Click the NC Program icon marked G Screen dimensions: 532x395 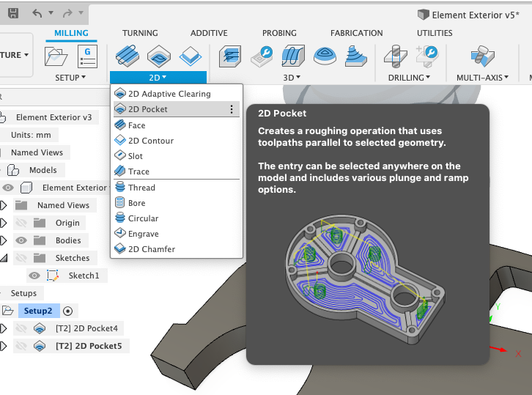point(87,56)
